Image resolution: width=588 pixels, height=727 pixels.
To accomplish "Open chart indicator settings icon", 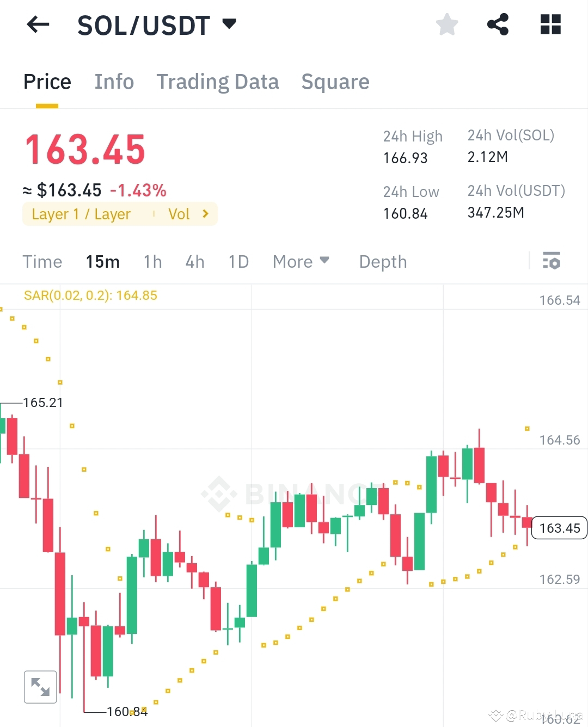I will point(552,262).
